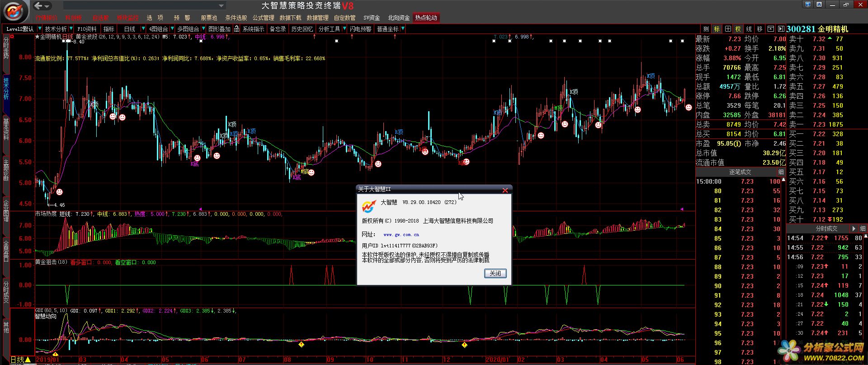Click the 历史回忆 toolbar button
Screen dimensions: 868x365
pyautogui.click(x=302, y=29)
